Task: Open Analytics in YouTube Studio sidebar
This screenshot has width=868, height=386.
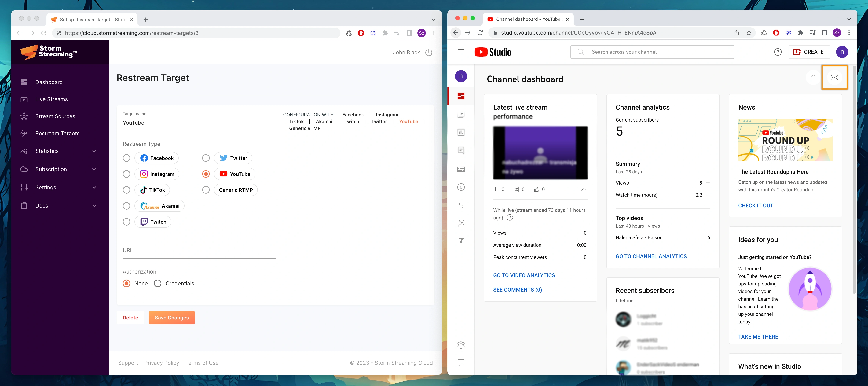Action: pyautogui.click(x=461, y=132)
